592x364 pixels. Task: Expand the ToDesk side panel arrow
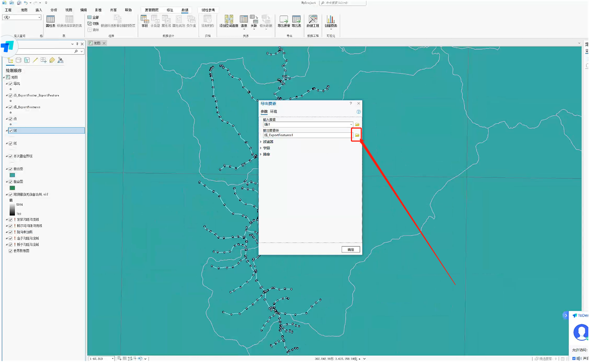point(566,316)
